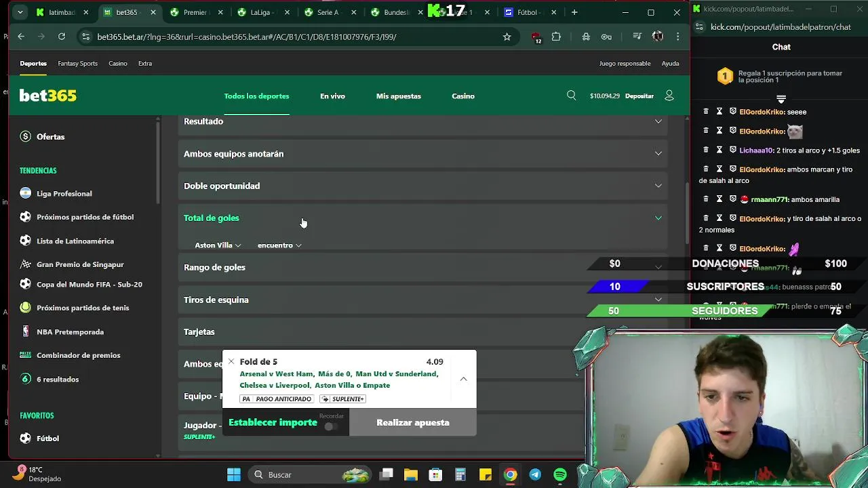
Task: Open the password manager key icon
Action: [606, 37]
